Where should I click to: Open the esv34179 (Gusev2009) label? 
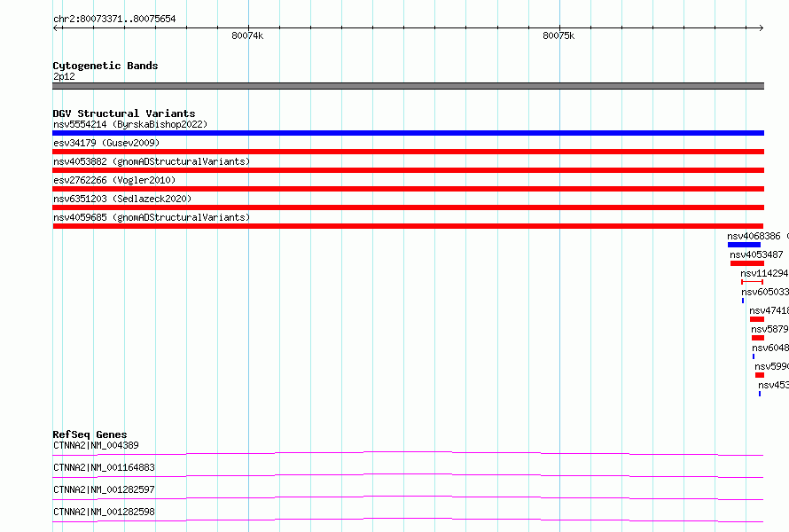pyautogui.click(x=106, y=143)
